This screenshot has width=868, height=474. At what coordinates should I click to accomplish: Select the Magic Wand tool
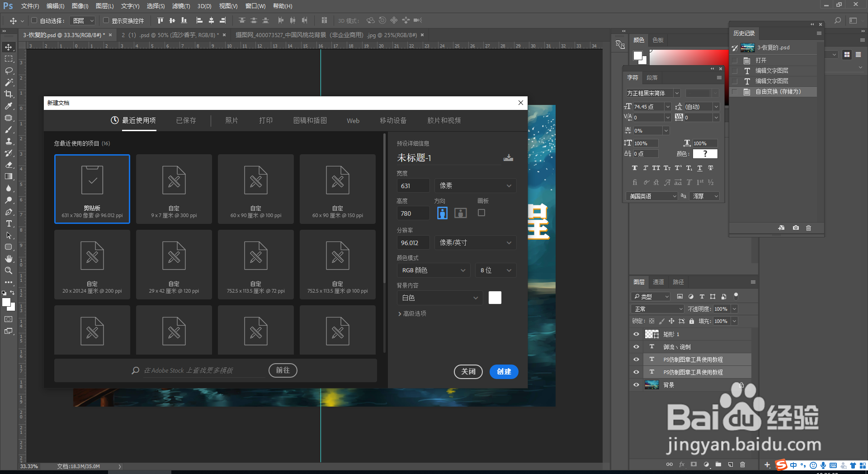tap(9, 82)
